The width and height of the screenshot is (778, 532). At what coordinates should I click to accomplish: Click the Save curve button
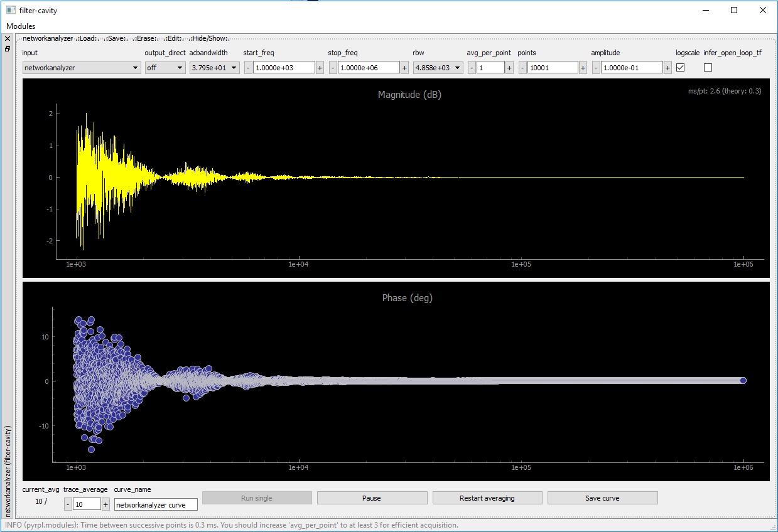pos(602,498)
